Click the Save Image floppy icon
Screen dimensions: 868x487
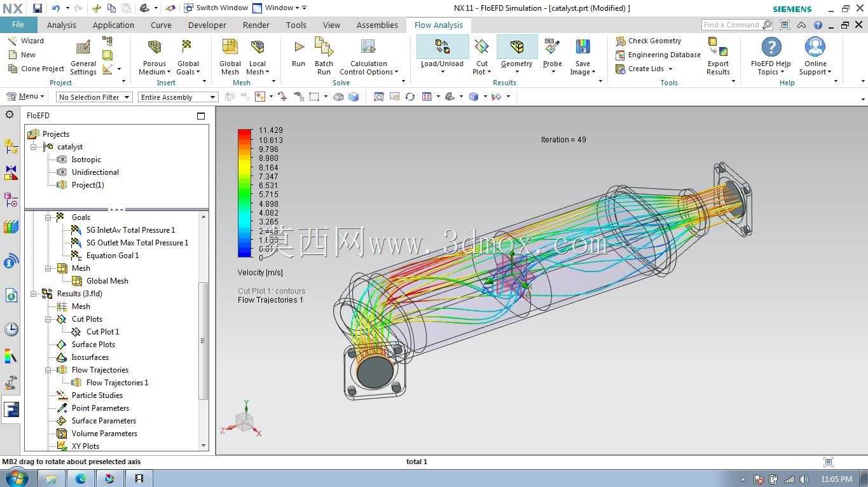[x=582, y=47]
